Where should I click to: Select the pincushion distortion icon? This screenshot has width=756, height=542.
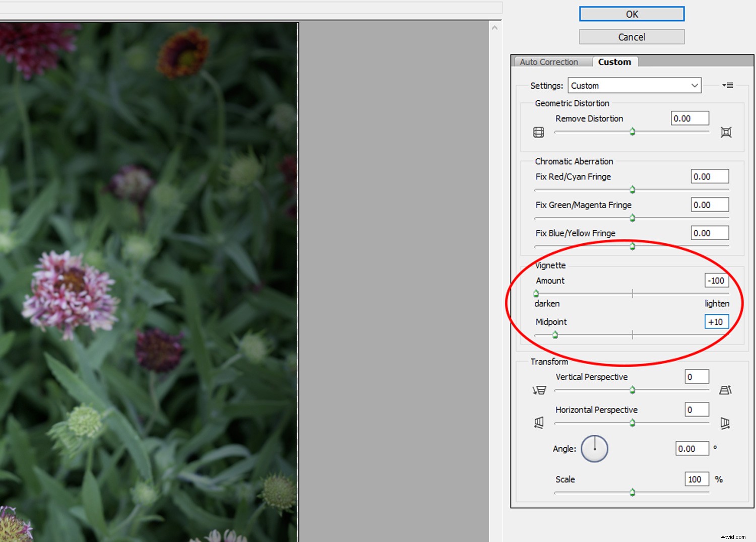[x=726, y=132]
